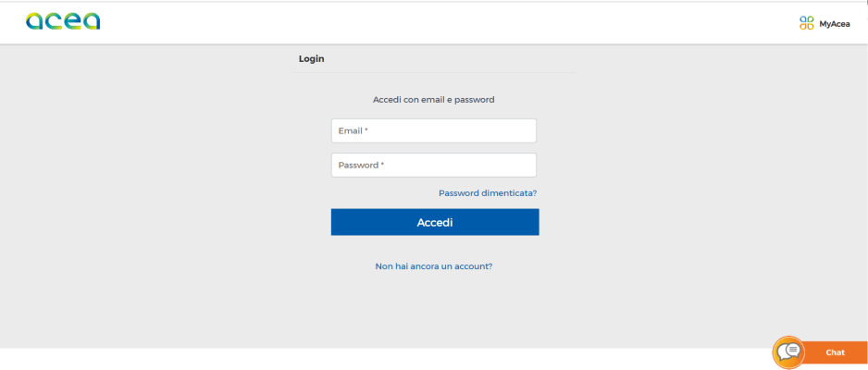Select the MyAcea text link
This screenshot has height=370, width=868.
pyautogui.click(x=835, y=24)
